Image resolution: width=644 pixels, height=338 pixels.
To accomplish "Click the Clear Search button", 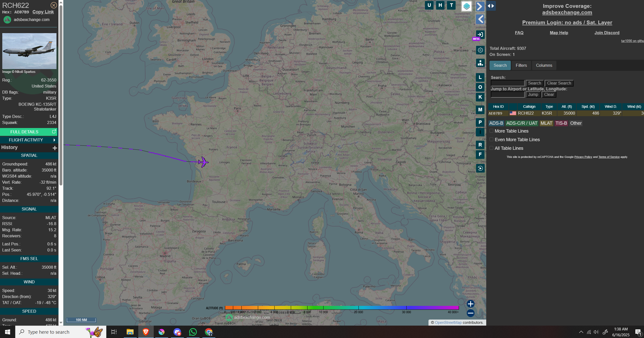I will click(x=559, y=83).
